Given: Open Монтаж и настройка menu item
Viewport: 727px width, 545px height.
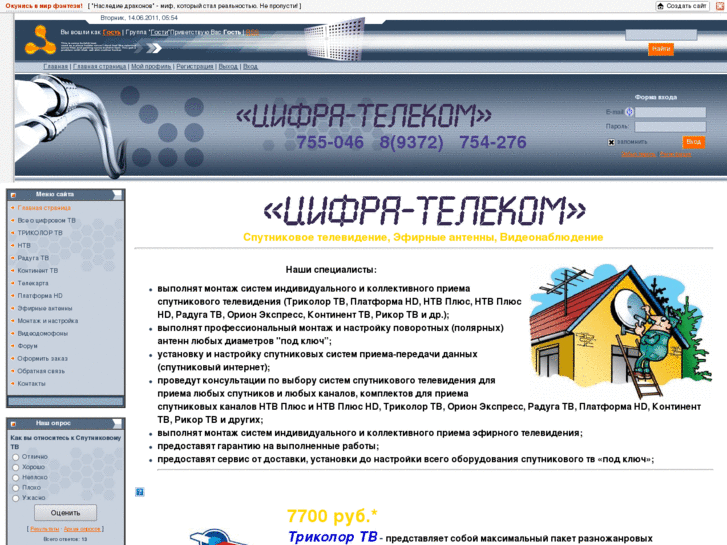Looking at the screenshot, I should coord(48,321).
